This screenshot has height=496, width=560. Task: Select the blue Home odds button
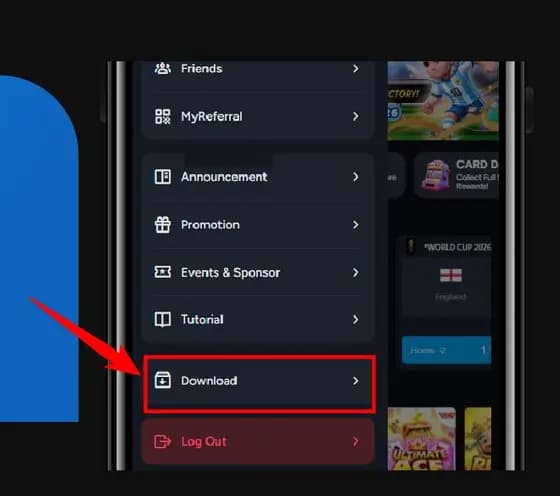446,350
